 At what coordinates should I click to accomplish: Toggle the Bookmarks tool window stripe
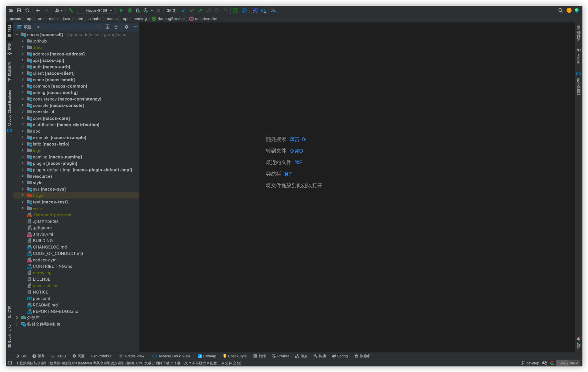[9, 336]
